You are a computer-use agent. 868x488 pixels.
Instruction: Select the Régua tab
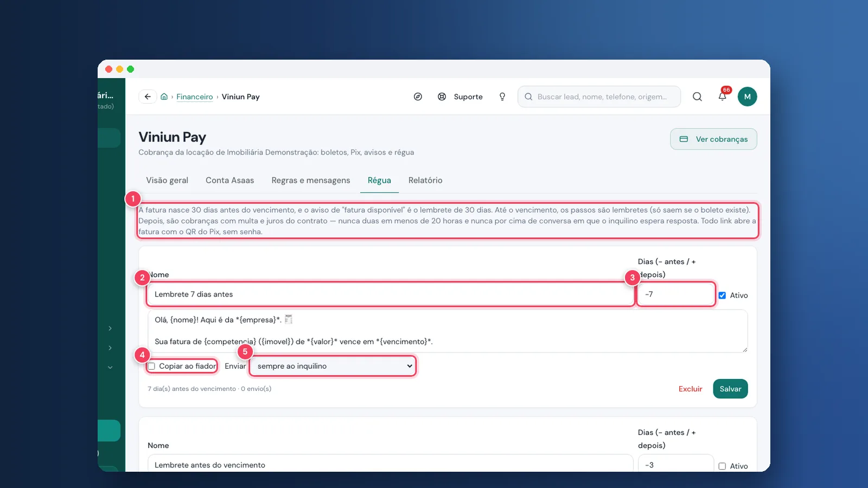point(379,181)
